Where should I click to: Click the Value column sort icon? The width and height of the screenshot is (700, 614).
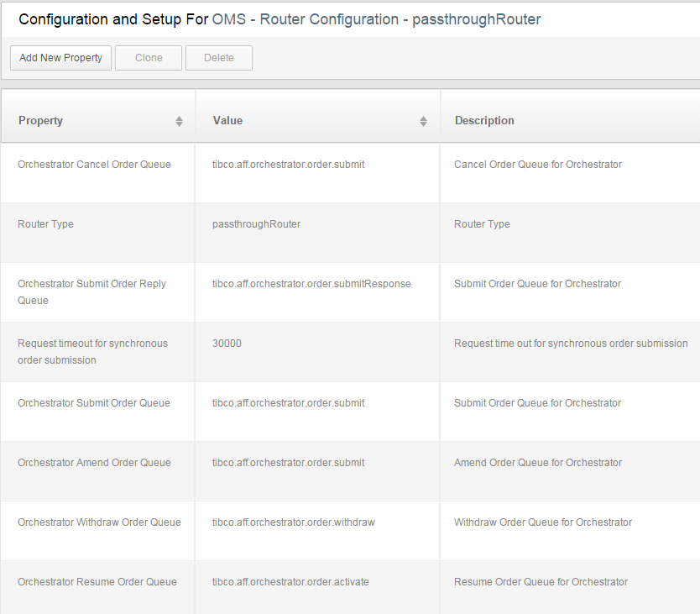[x=423, y=121]
